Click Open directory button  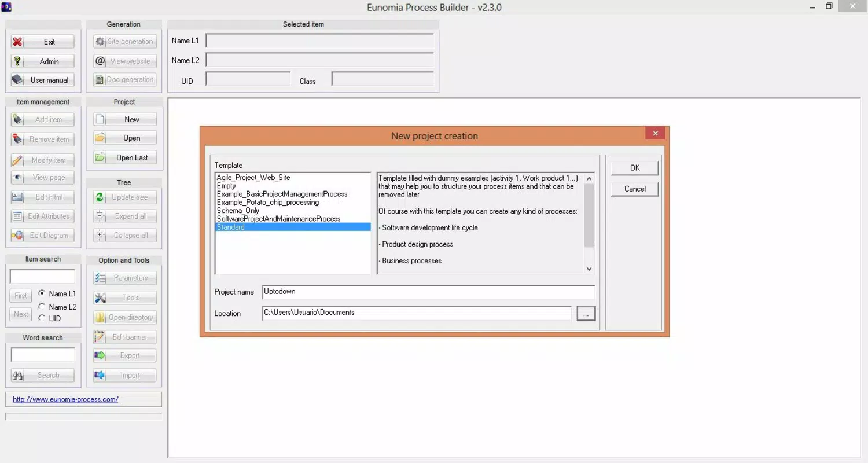point(125,318)
